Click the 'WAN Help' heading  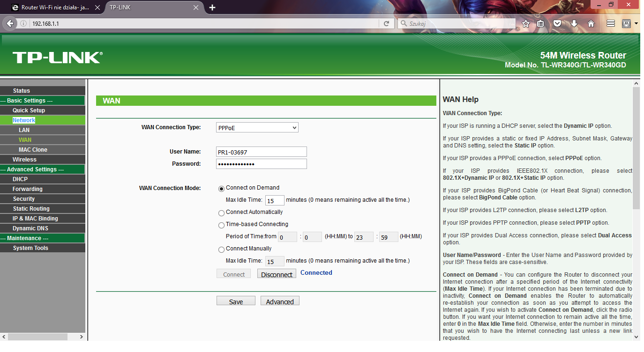(461, 99)
